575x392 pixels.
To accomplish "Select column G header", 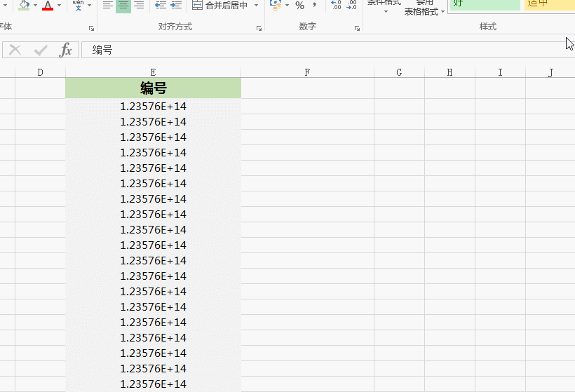I will [399, 72].
